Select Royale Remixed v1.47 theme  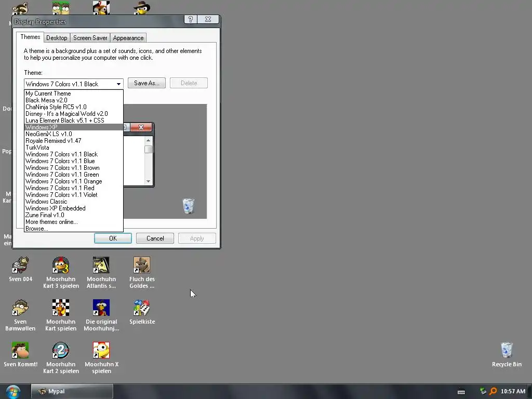[x=74, y=141]
